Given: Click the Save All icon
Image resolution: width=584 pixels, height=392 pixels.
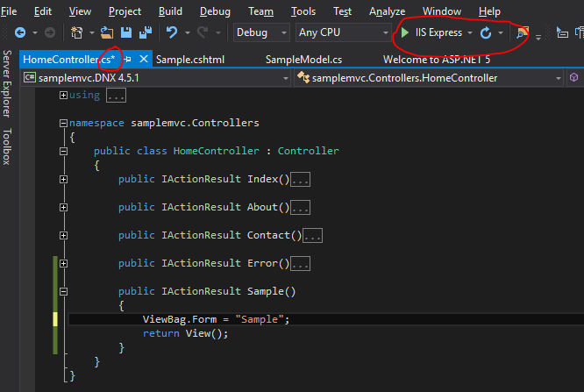Looking at the screenshot, I should pyautogui.click(x=143, y=32).
